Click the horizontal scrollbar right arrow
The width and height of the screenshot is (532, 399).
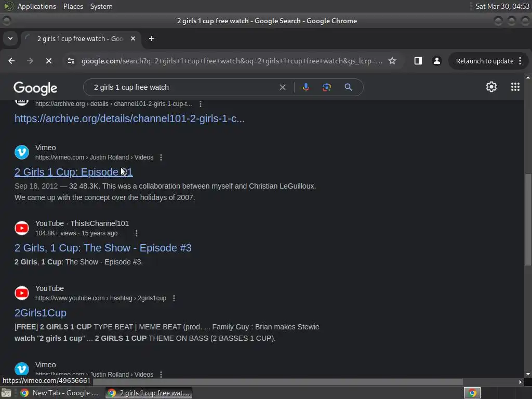pos(521,382)
